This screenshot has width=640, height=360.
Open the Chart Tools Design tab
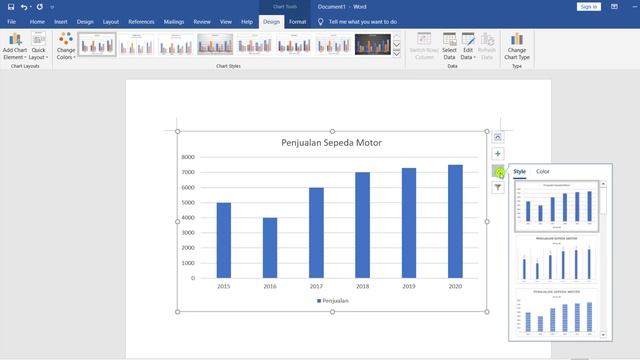point(271,22)
